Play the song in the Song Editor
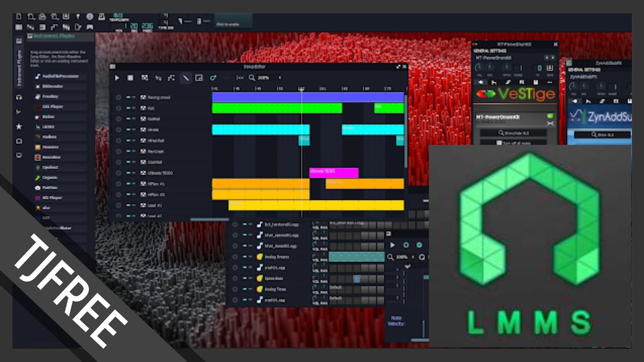This screenshot has height=362, width=644. 117,78
